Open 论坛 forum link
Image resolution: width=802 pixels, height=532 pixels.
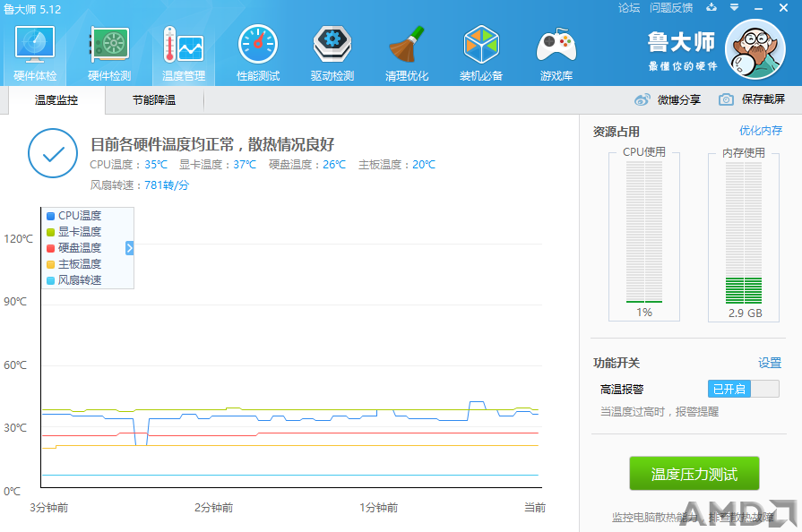629,8
